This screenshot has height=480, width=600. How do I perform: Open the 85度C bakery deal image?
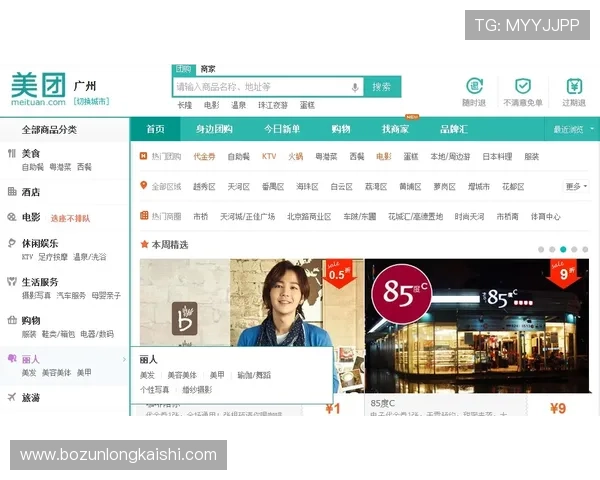(477, 326)
